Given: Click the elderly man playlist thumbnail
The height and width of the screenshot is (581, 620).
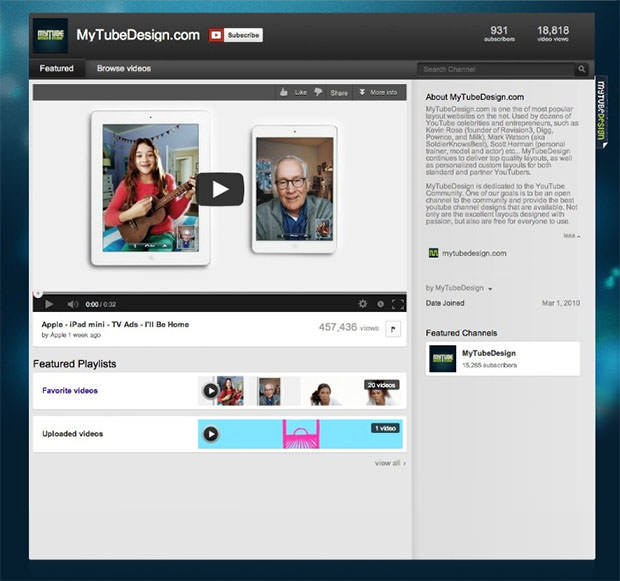Looking at the screenshot, I should point(269,391).
